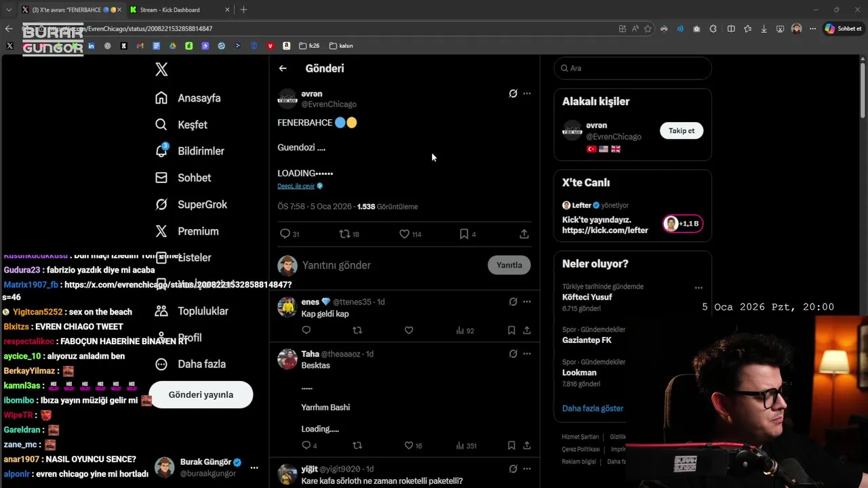Open fc26 bookmarks folder
The width and height of the screenshot is (868, 488).
(x=309, y=46)
